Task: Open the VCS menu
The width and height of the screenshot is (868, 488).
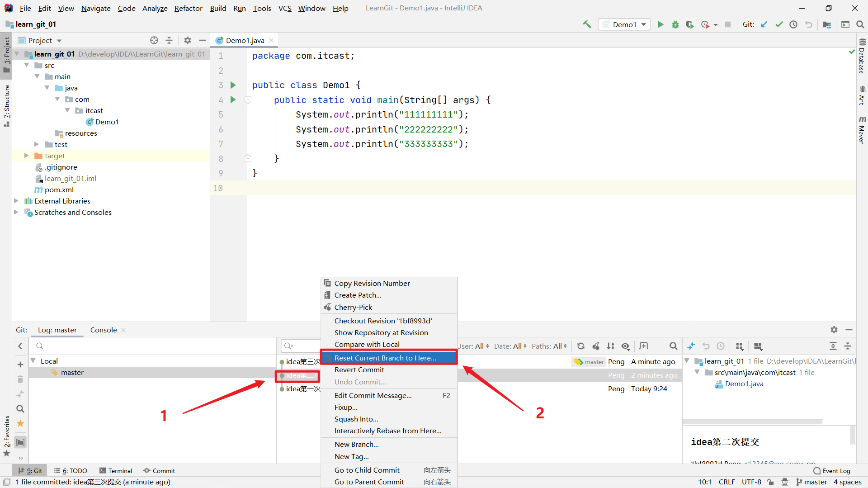Action: pyautogui.click(x=284, y=8)
